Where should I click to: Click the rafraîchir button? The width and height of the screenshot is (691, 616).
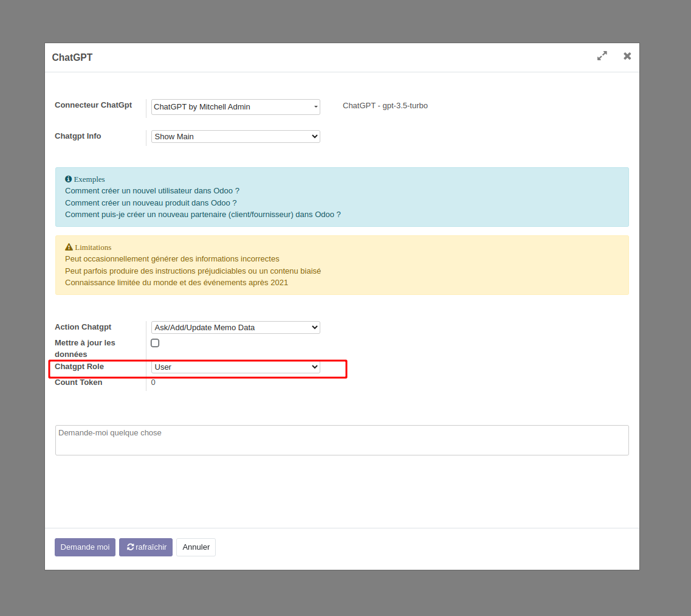(x=146, y=547)
